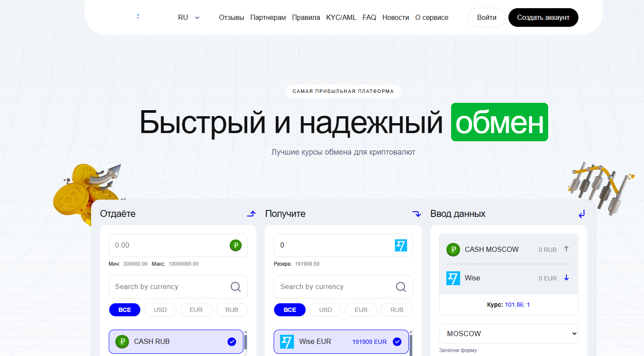
Task: Select the ВСЕ filter under Получите
Action: 290,310
